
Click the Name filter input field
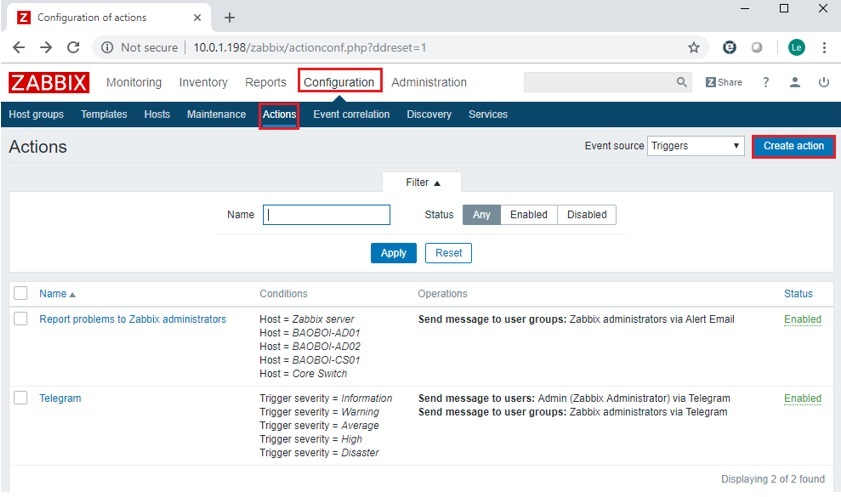click(x=326, y=215)
